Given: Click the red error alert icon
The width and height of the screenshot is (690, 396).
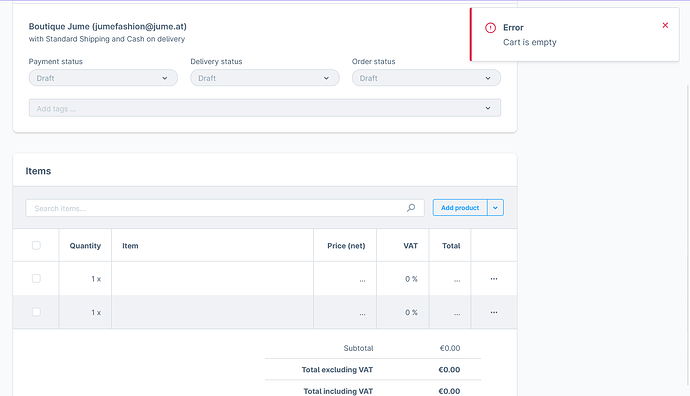Looking at the screenshot, I should pos(490,28).
